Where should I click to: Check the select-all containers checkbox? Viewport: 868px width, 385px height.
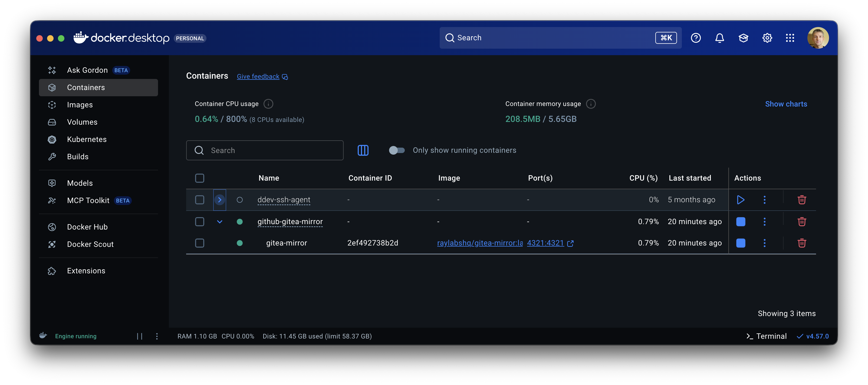pyautogui.click(x=199, y=178)
